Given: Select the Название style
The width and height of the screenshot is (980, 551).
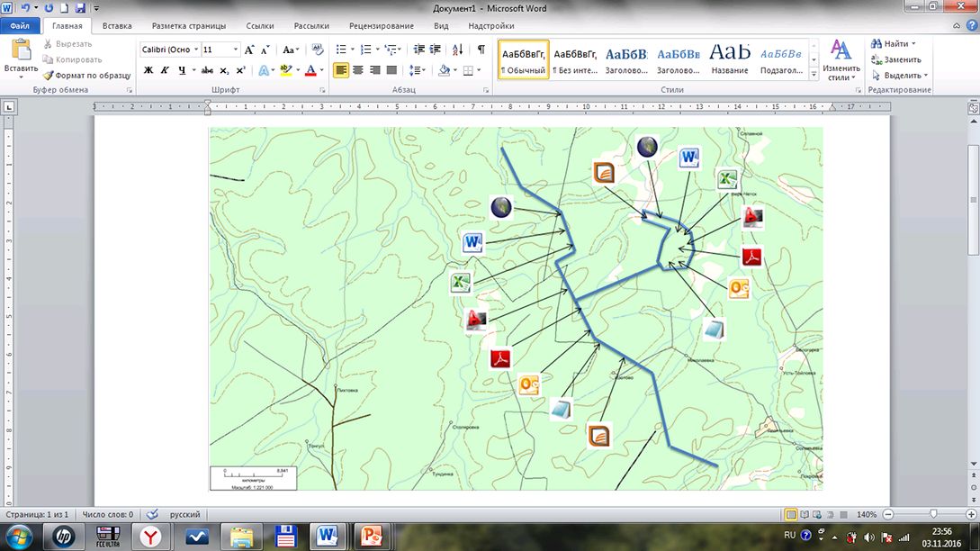Looking at the screenshot, I should pos(729,59).
